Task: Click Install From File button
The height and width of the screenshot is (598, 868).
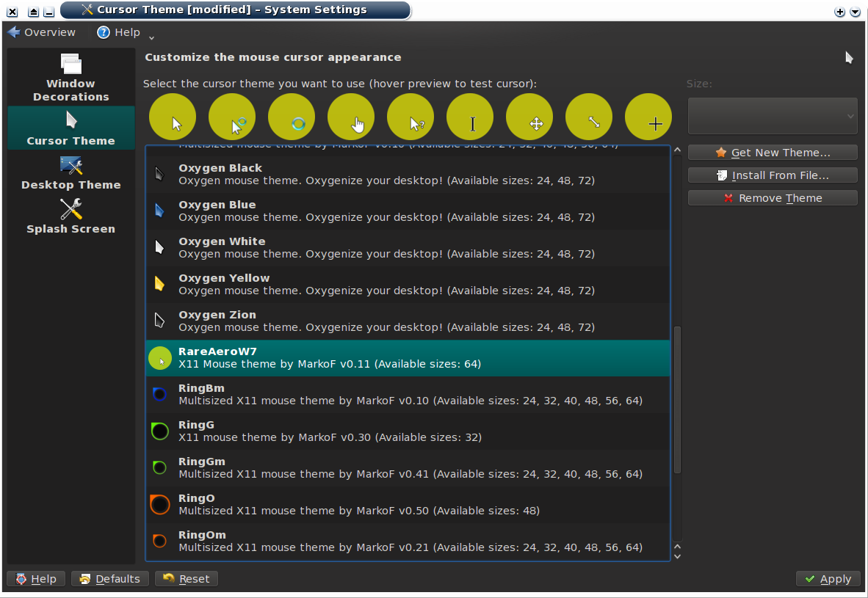Action: pyautogui.click(x=773, y=175)
